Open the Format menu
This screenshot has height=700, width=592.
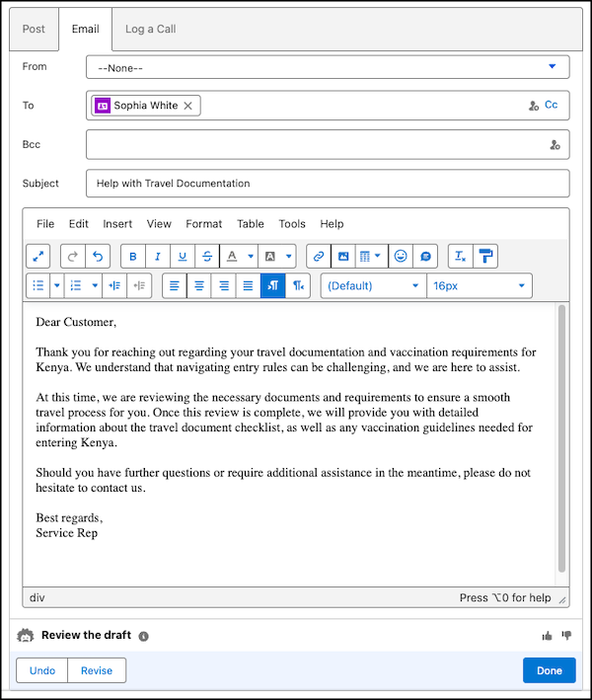[x=204, y=224]
